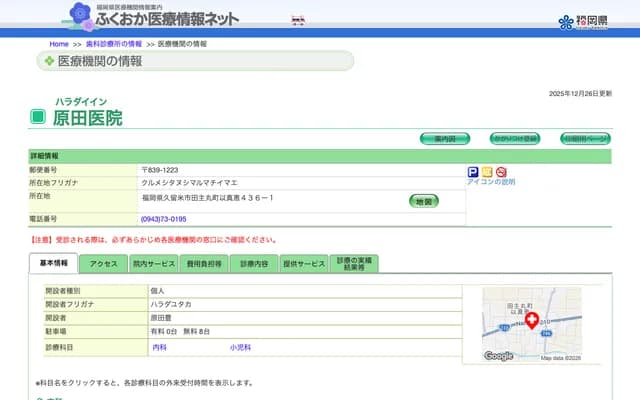
Task: Click the red clinic marker on map
Action: [532, 319]
